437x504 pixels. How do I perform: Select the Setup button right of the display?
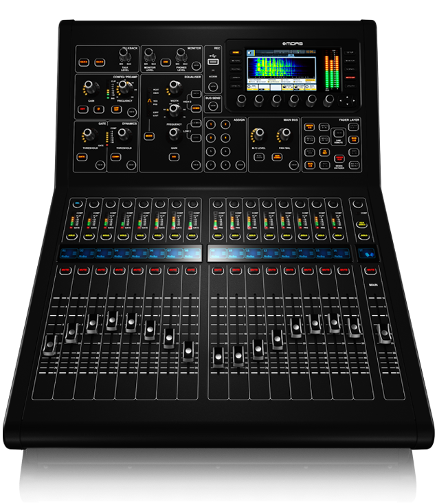click(350, 51)
